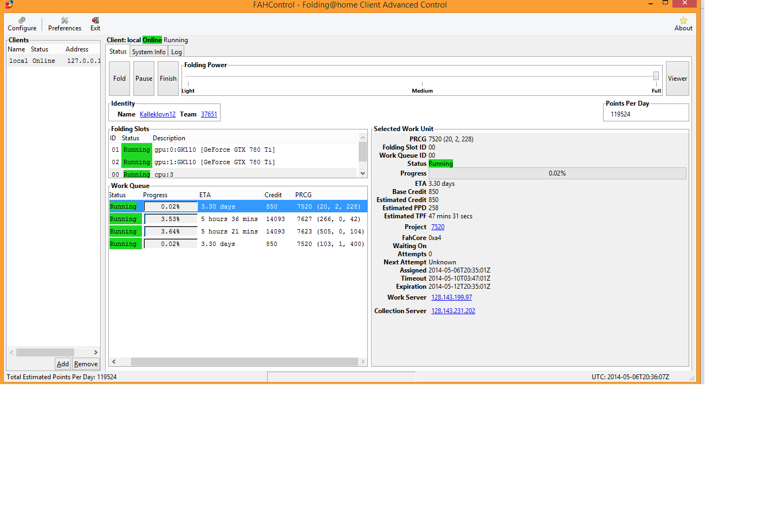Viewport: 777px width, 532px height.
Task: Click the Online status in client header
Action: [152, 40]
